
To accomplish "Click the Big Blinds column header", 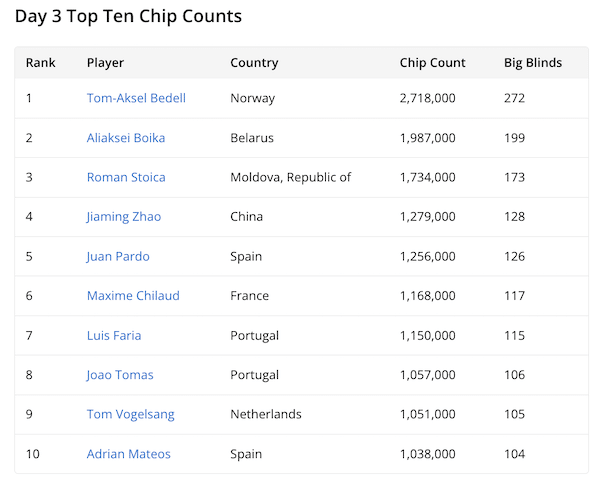I will [x=533, y=62].
